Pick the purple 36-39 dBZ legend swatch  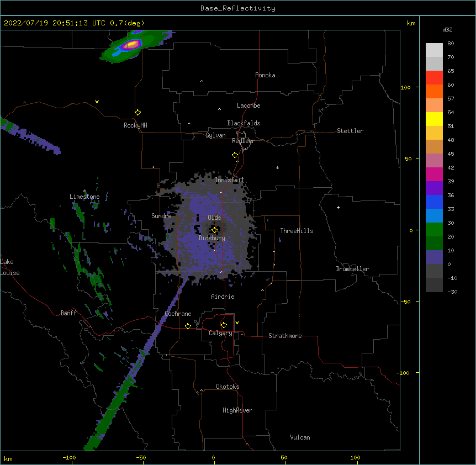click(x=434, y=188)
